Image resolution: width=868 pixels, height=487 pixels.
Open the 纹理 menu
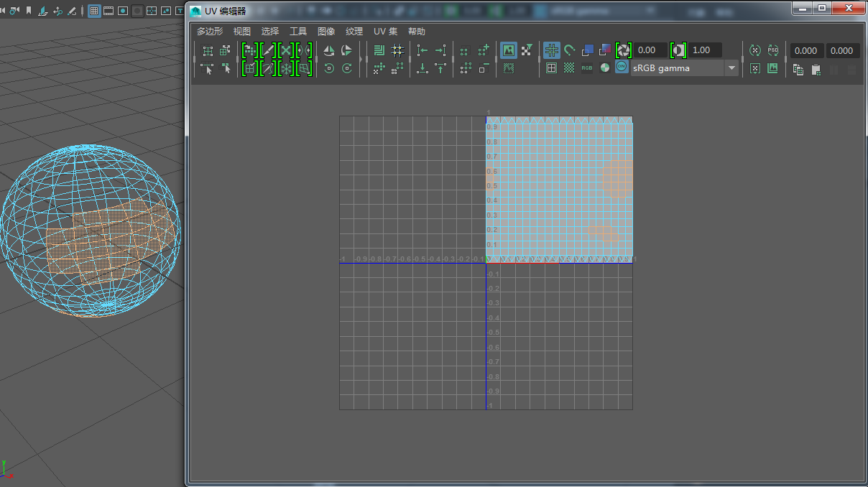tap(354, 32)
